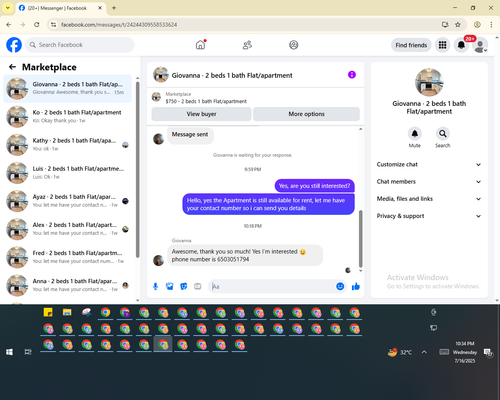Open the 32°C weather widget
The height and width of the screenshot is (400, 500).
pos(400,352)
